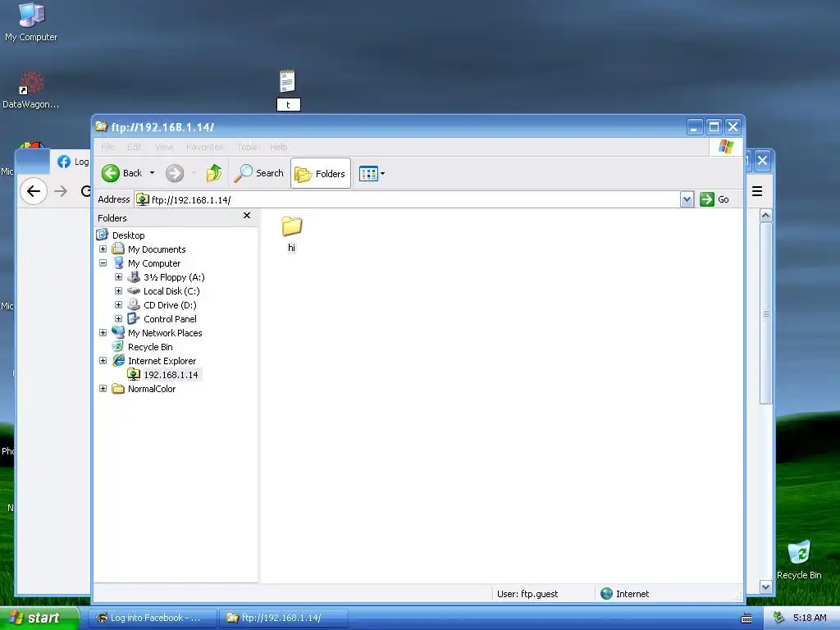The image size is (840, 630).
Task: Click the FTP address bar field
Action: point(407,200)
